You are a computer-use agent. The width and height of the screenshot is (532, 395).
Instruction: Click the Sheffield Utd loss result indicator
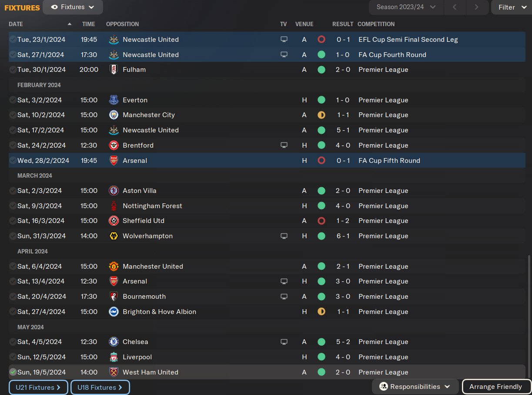[321, 221]
